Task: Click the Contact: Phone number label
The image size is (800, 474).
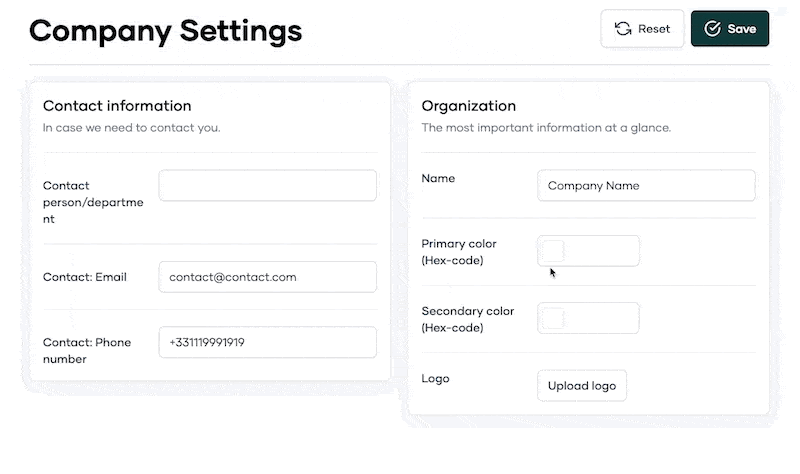Action: [87, 351]
